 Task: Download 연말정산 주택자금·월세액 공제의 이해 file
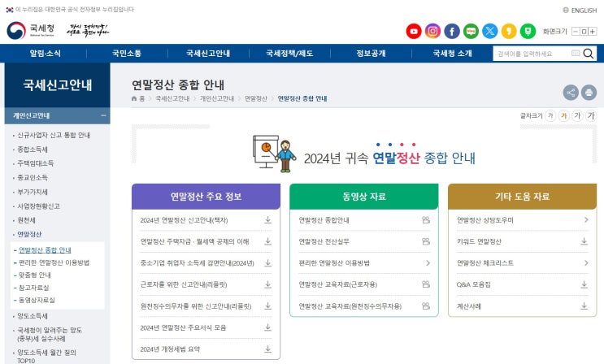click(267, 241)
